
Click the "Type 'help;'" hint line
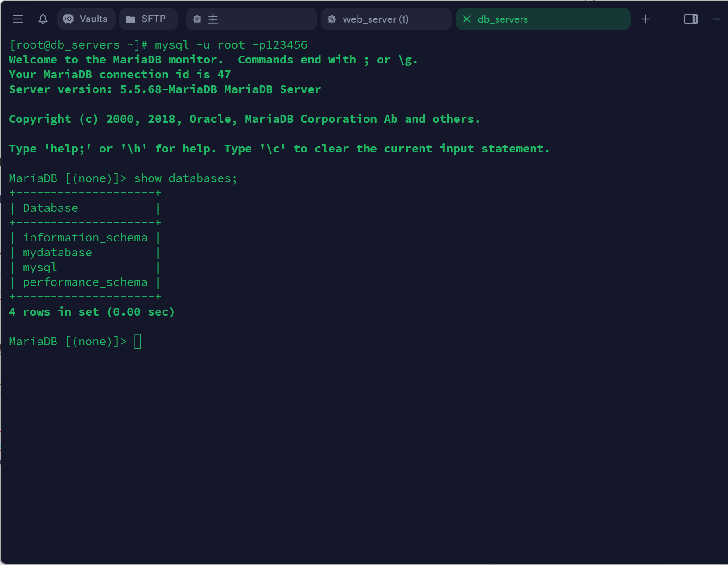[x=279, y=149]
